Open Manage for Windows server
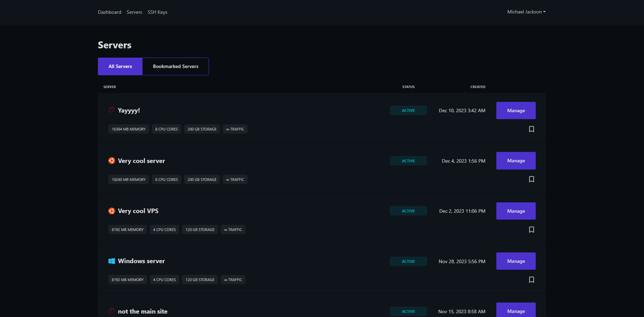Screen dimensions: 644x317 click(516, 261)
